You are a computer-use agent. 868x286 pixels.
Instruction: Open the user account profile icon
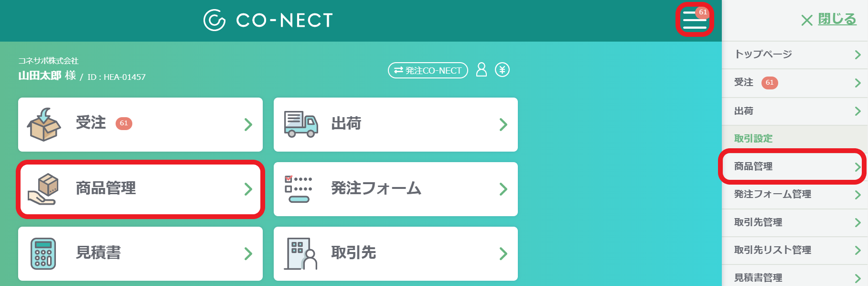(482, 70)
